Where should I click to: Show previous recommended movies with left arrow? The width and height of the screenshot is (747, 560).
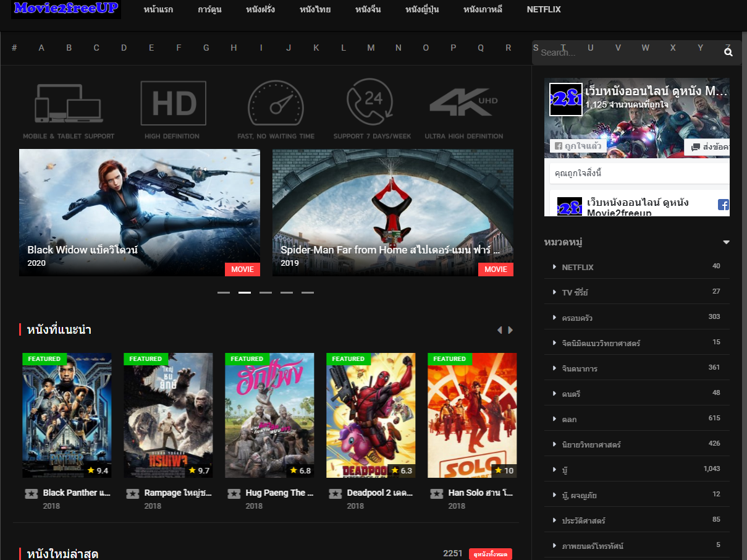(x=499, y=330)
